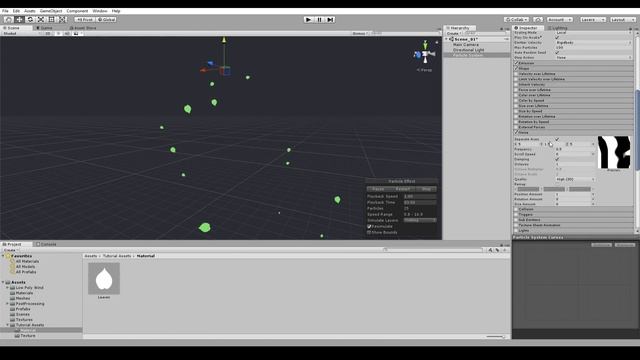The height and width of the screenshot is (360, 640).
Task: Select the Hand tool in toolbar
Action: (x=8, y=19)
